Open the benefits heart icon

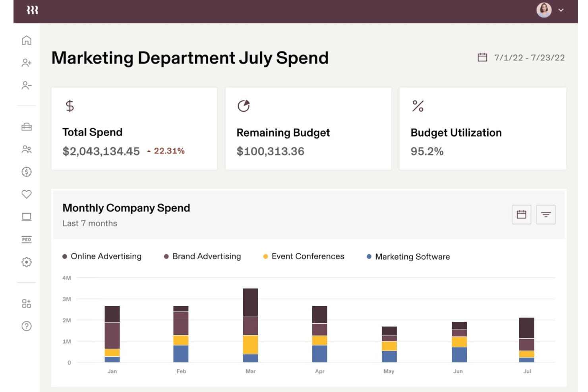click(26, 194)
